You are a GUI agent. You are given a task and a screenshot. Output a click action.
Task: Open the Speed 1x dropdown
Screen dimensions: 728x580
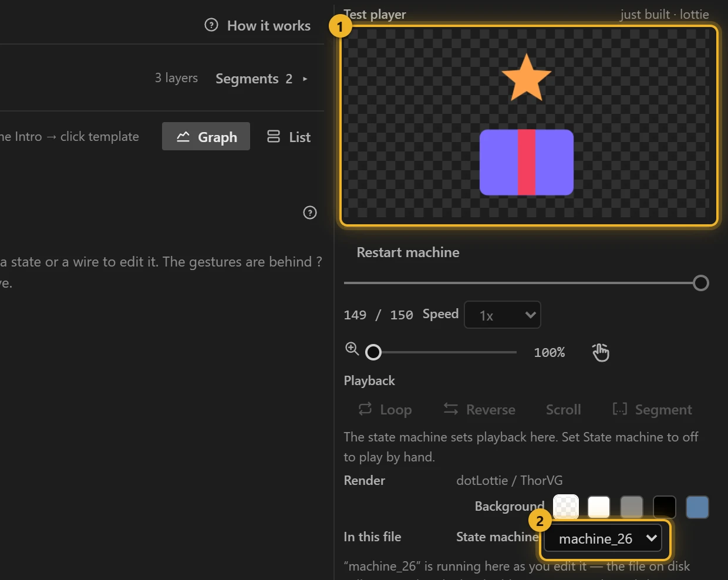click(x=503, y=315)
